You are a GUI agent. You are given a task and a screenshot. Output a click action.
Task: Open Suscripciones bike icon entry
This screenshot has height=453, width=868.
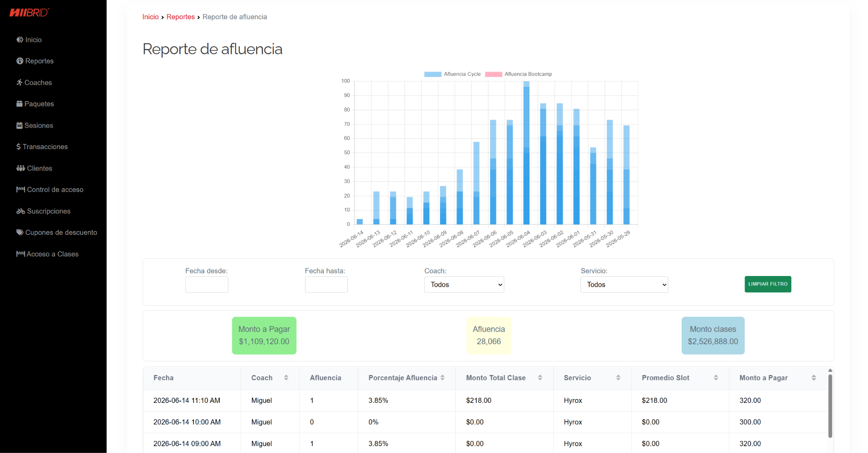pyautogui.click(x=43, y=211)
